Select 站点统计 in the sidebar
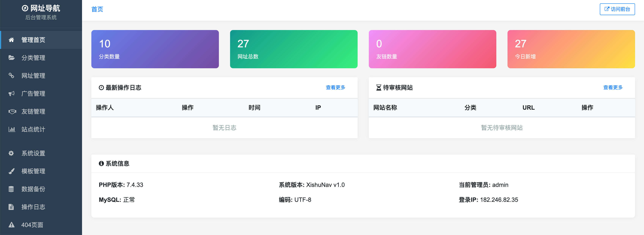Screen dimensions: 644x235 tap(41, 129)
